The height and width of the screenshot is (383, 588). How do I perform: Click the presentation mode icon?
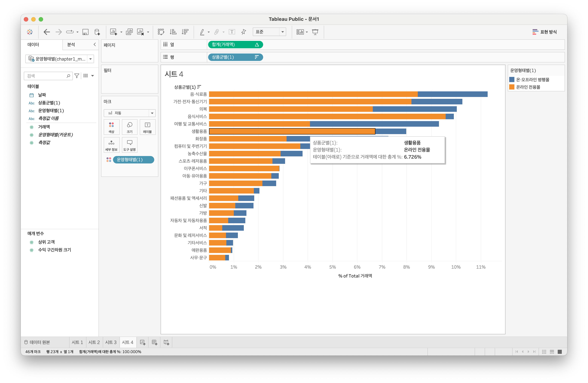tap(315, 32)
